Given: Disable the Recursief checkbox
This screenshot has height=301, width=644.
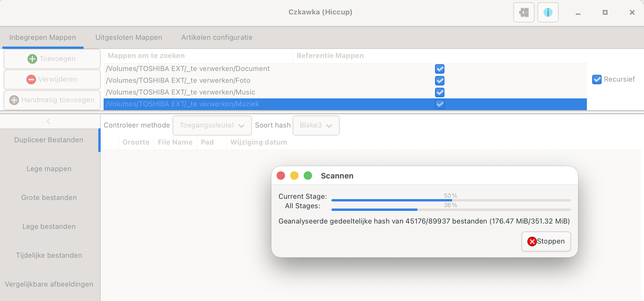Looking at the screenshot, I should pyautogui.click(x=597, y=80).
